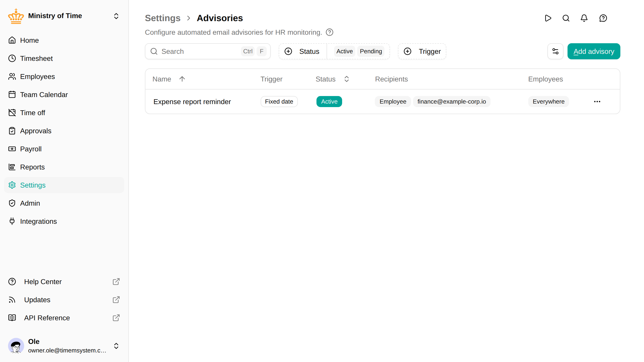The image size is (644, 362).
Task: Open row actions for Expense report reminder
Action: point(597,102)
